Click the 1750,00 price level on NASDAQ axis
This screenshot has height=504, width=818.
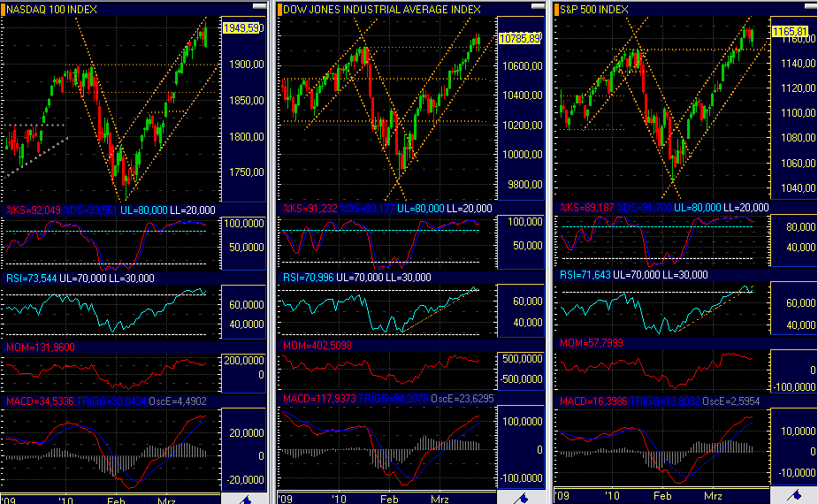[246, 172]
